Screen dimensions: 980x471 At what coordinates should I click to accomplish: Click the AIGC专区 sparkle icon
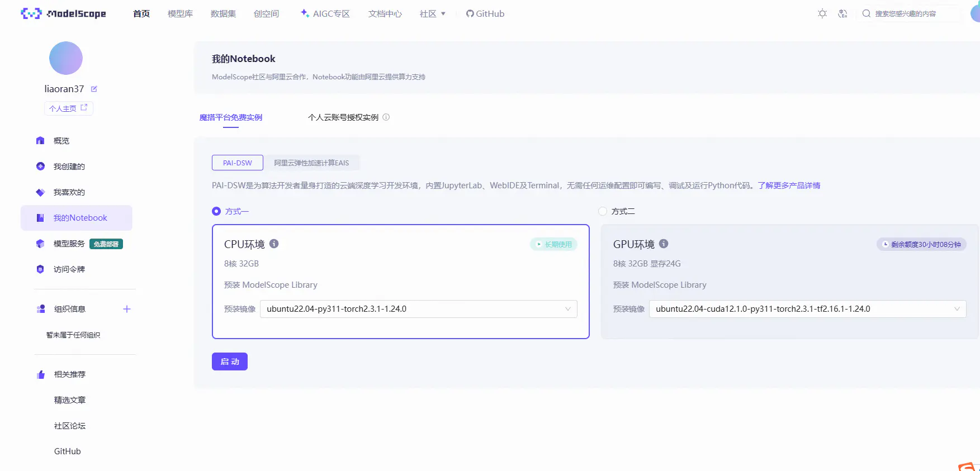pyautogui.click(x=305, y=13)
